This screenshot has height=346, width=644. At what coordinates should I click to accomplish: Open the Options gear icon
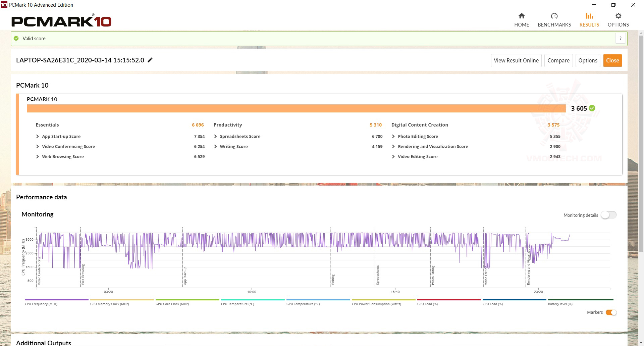pos(618,16)
